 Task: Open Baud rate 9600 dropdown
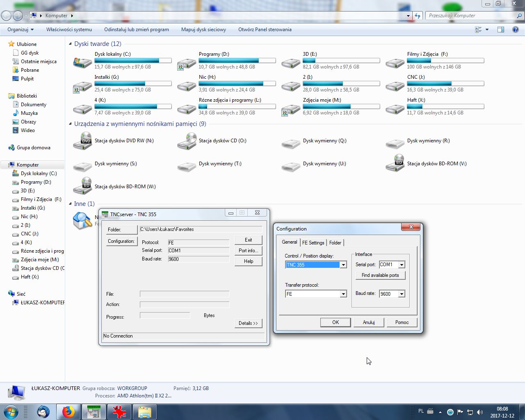click(x=402, y=294)
